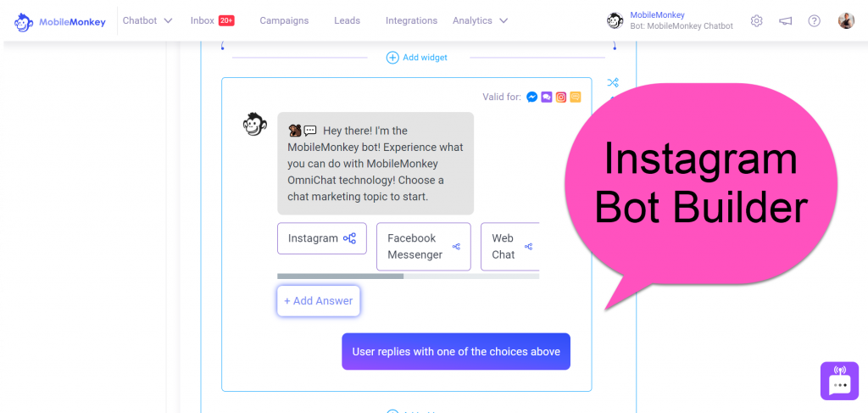Click User replies with one of choices bar

point(456,352)
